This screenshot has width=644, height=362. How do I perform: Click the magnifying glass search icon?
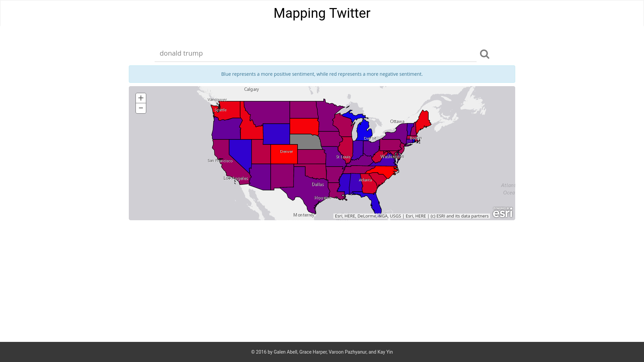[x=484, y=54]
